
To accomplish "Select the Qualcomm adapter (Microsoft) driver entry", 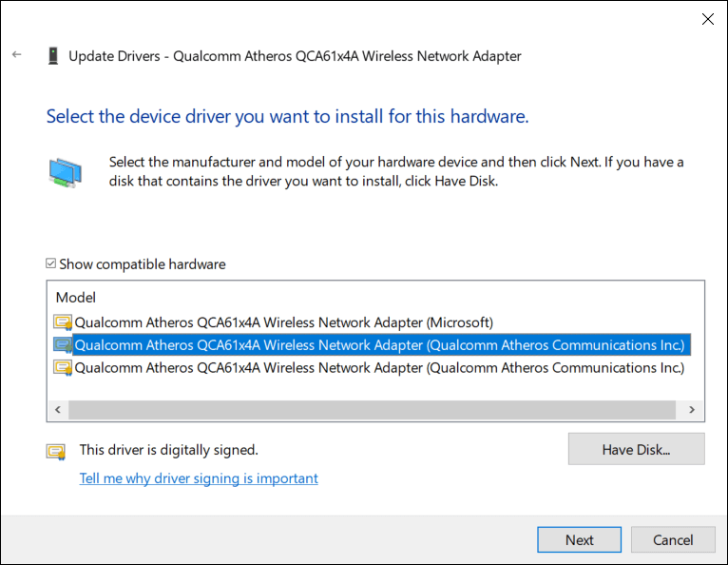I will (x=283, y=322).
